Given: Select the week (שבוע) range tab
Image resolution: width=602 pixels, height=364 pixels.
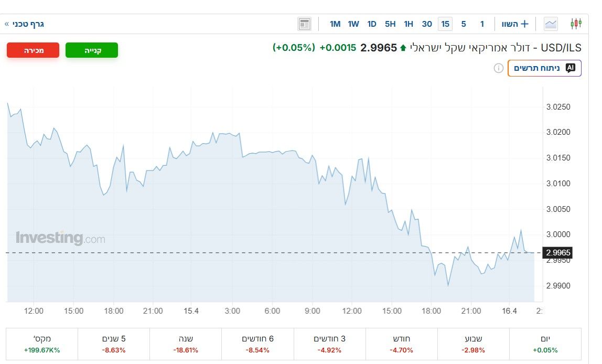Looking at the screenshot, I should [473, 344].
